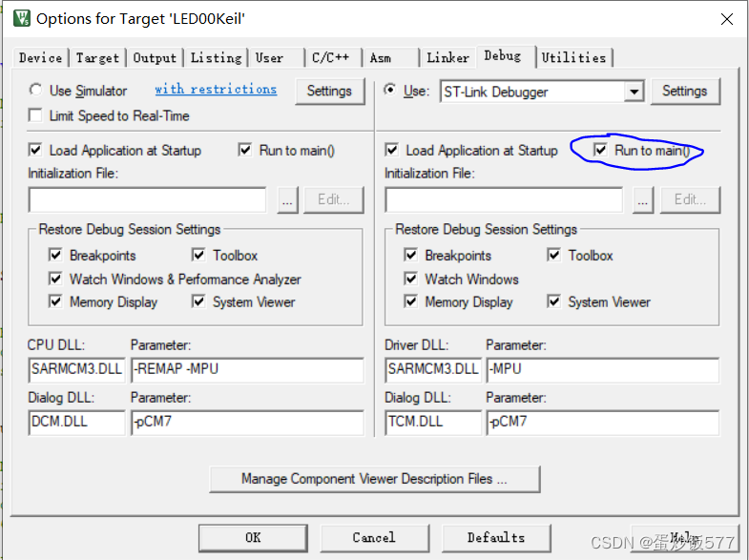The width and height of the screenshot is (749, 560).
Task: Toggle Watch Windows & Performance Analyzer checkbox
Action: (x=55, y=279)
